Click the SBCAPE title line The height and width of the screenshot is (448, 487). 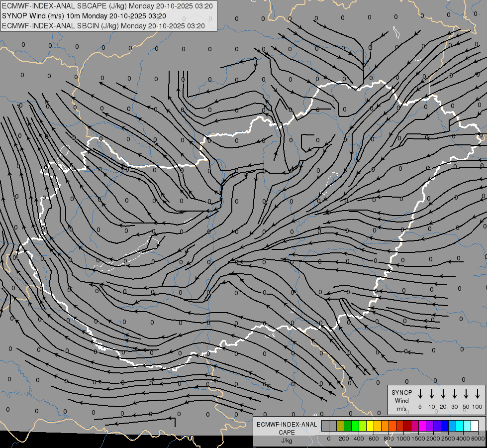point(107,6)
